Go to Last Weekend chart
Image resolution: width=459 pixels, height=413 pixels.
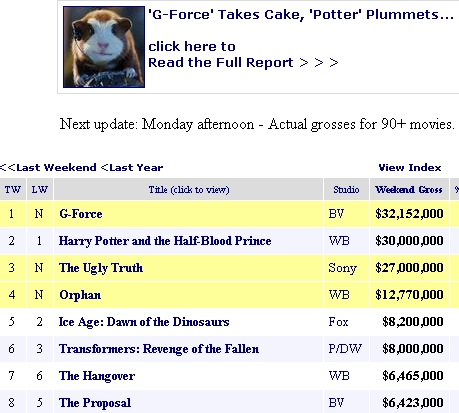pyautogui.click(x=48, y=167)
